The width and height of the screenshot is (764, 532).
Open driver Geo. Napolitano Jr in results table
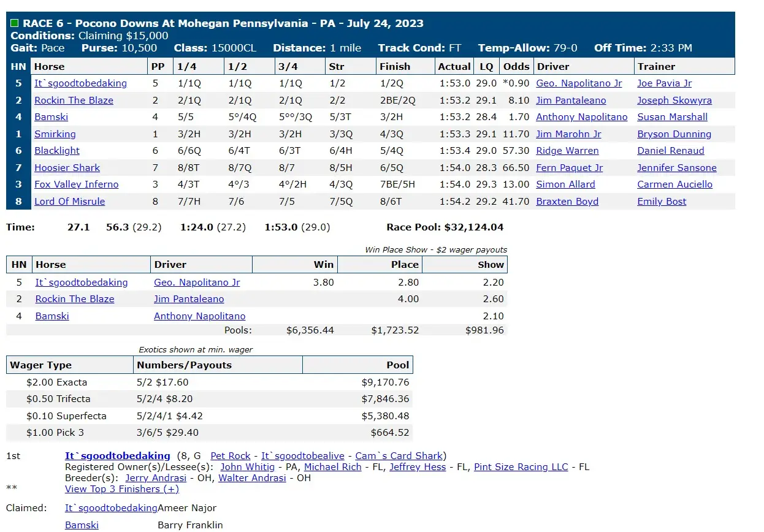point(579,83)
